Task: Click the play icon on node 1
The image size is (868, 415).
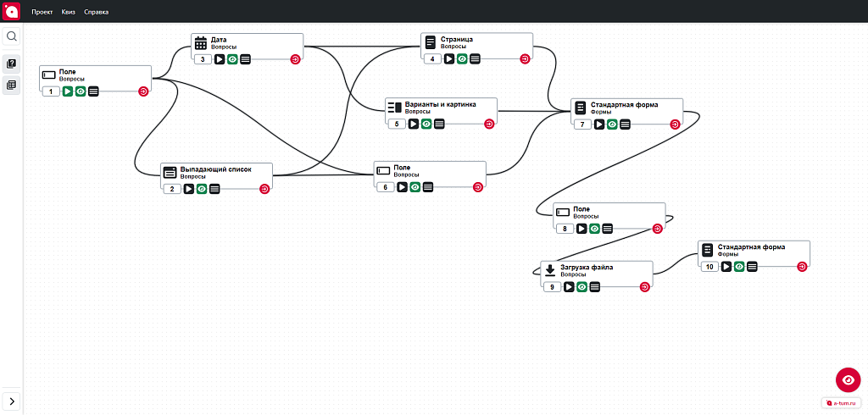Action: pyautogui.click(x=68, y=91)
